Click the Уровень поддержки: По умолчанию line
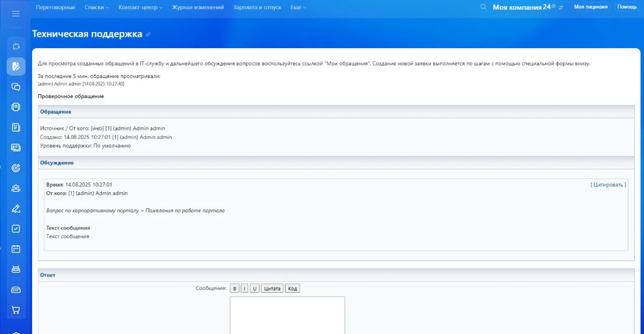 (x=86, y=146)
